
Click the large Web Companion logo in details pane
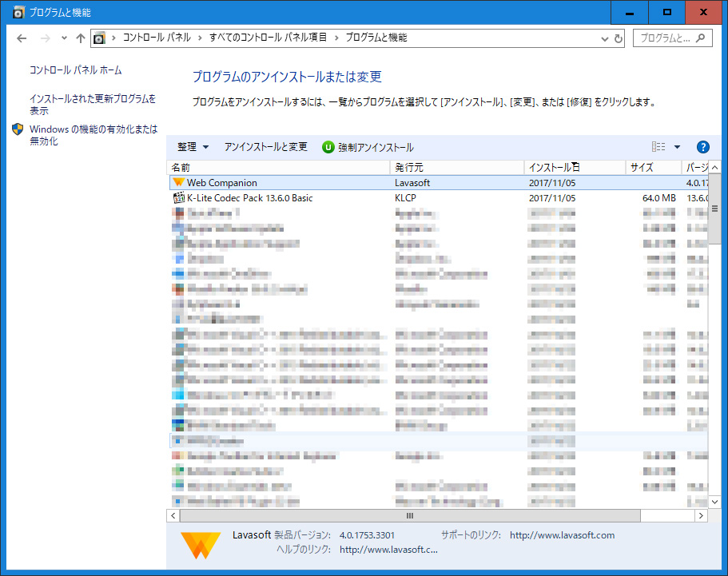click(x=201, y=545)
